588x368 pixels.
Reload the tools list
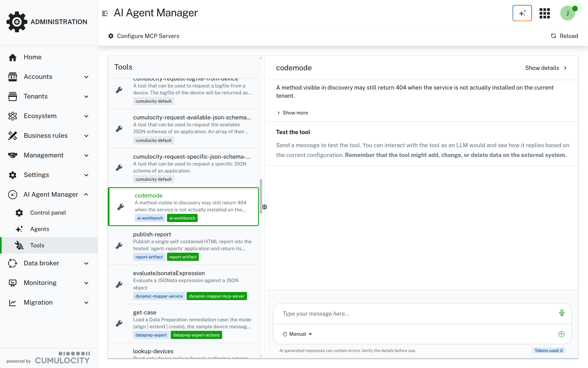564,36
